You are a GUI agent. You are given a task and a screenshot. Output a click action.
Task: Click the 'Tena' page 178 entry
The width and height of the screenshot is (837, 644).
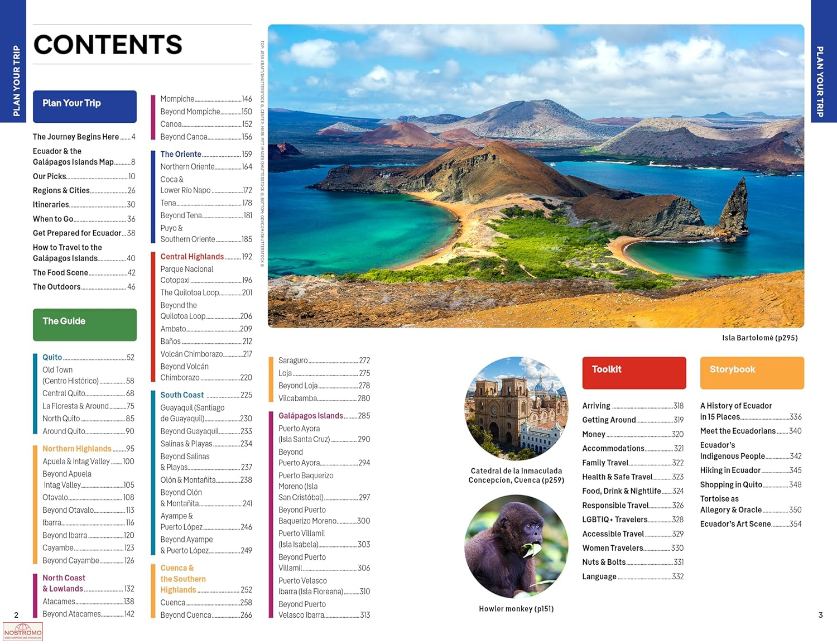tap(206, 203)
